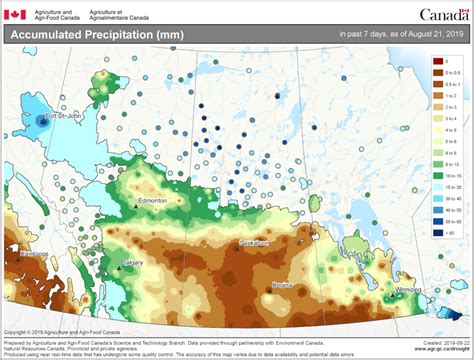Click the Saskatoon map label
The height and width of the screenshot is (360, 474).
click(x=255, y=243)
